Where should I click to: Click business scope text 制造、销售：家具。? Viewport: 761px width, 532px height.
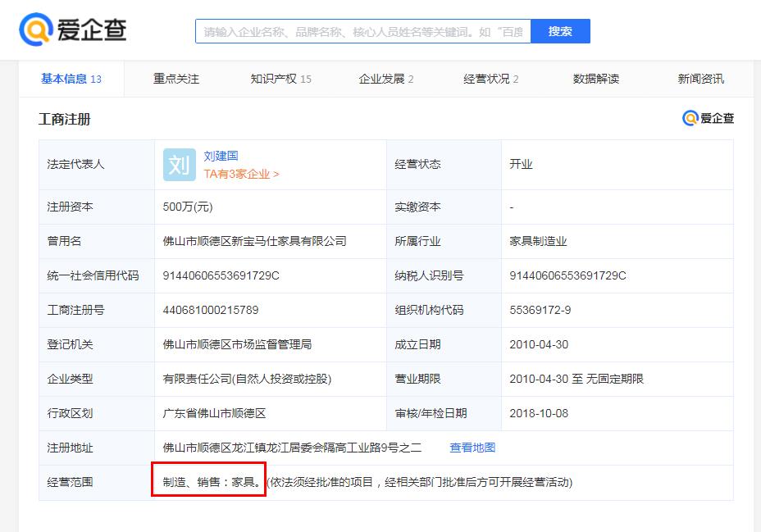point(212,482)
